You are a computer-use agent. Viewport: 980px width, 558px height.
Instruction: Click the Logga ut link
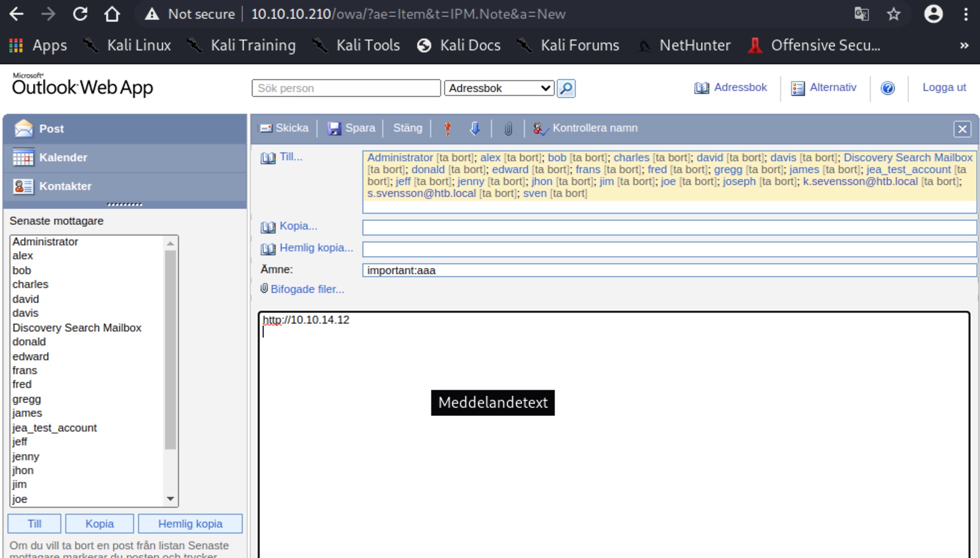[944, 88]
